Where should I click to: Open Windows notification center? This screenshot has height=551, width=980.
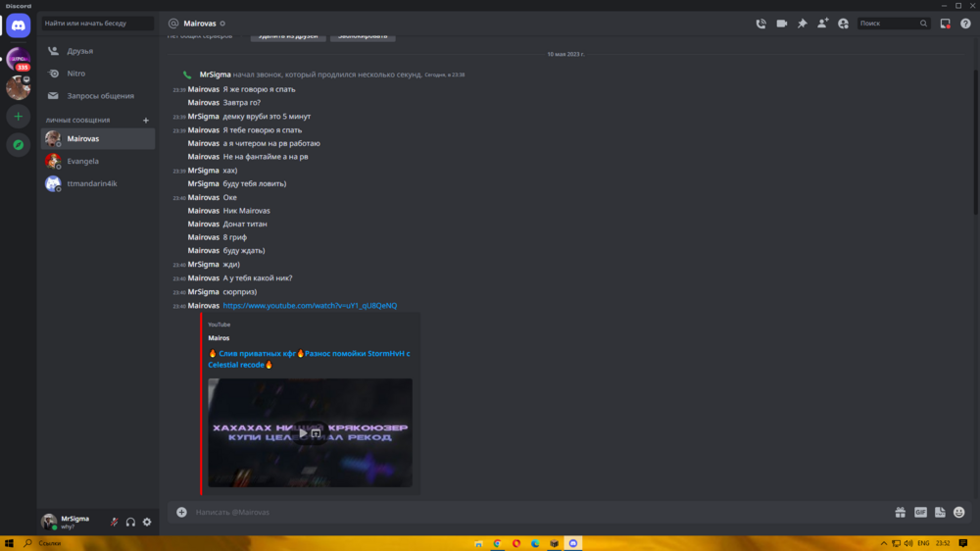(963, 543)
